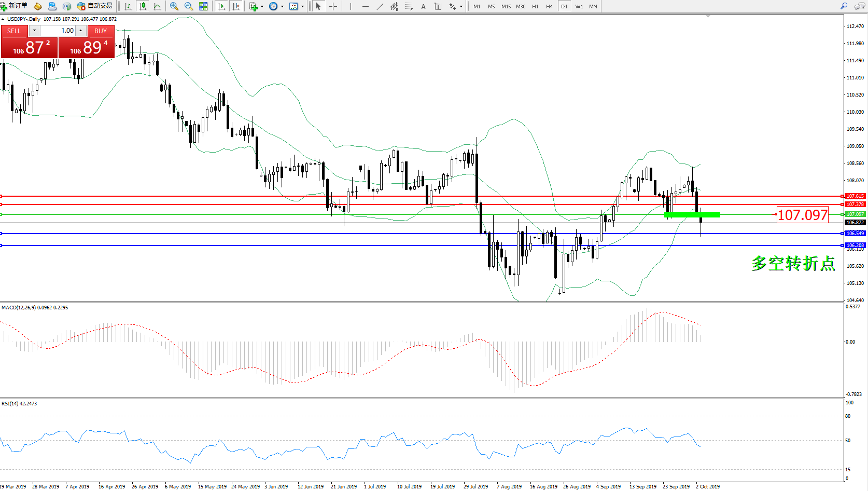This screenshot has width=868, height=491.
Task: Open the chart templates dropdown arrow
Action: 303,7
